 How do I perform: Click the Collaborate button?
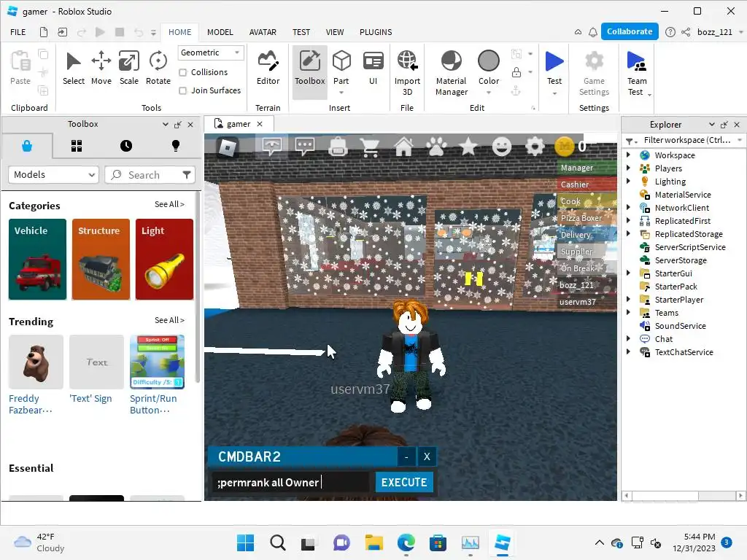(x=630, y=31)
